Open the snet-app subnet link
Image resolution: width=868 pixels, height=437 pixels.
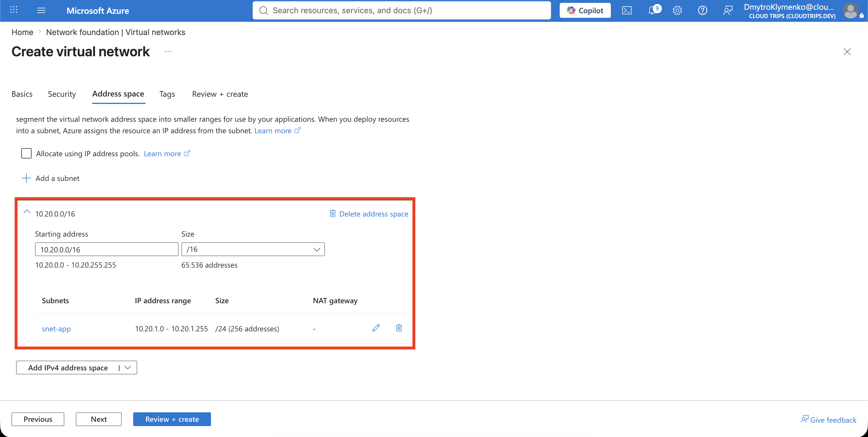[56, 328]
